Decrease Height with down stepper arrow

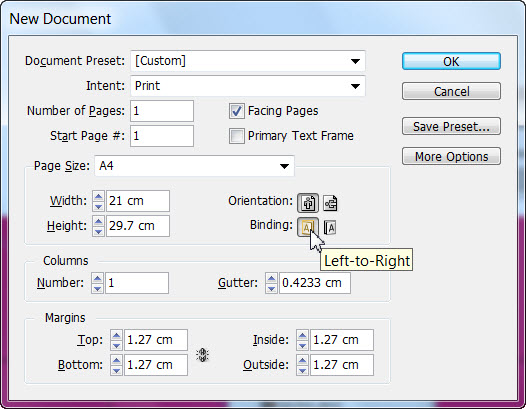[x=98, y=231]
